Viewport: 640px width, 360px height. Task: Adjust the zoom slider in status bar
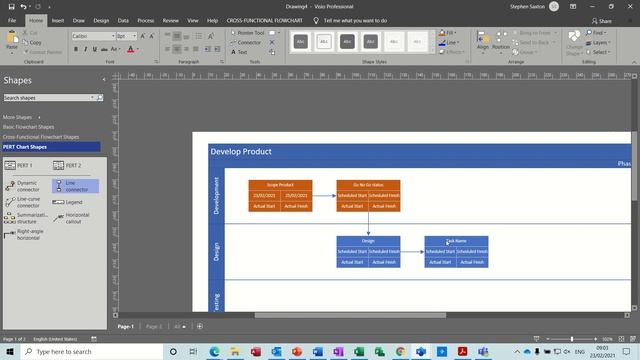[x=572, y=339]
